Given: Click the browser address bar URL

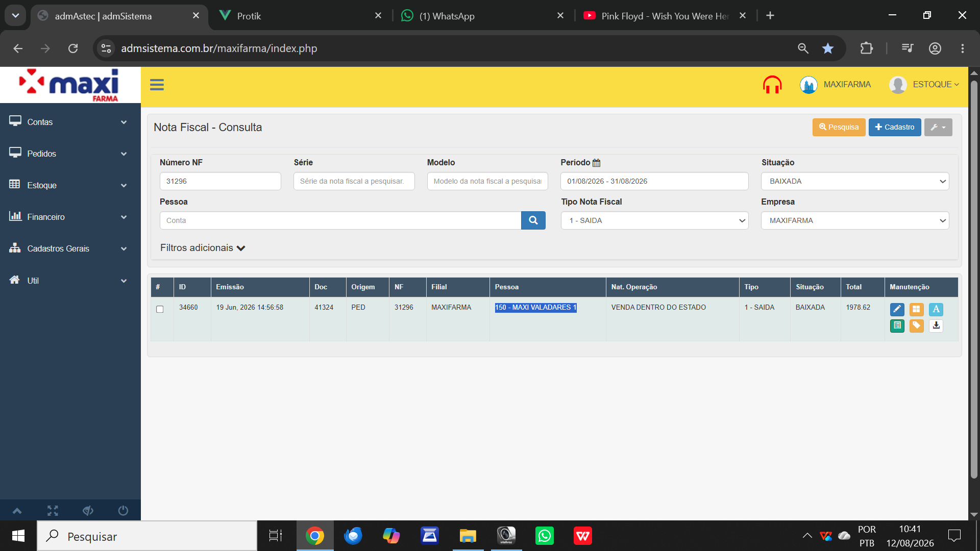Looking at the screenshot, I should pos(219,48).
